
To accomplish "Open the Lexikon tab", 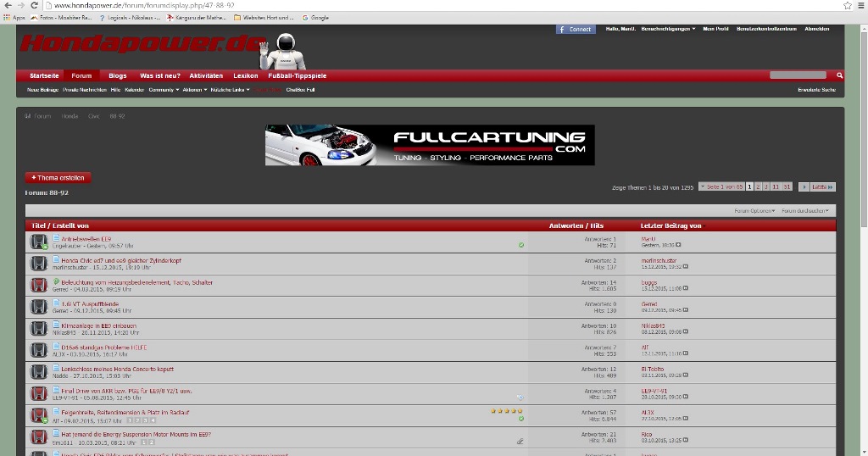I will [246, 75].
